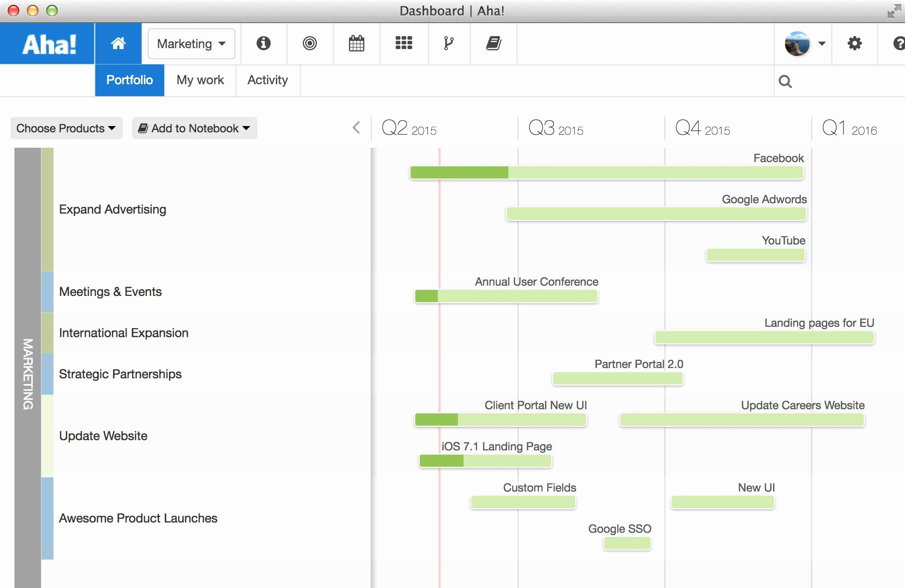This screenshot has width=905, height=588.
Task: Expand the Add to Notebook dropdown
Action: [x=194, y=128]
